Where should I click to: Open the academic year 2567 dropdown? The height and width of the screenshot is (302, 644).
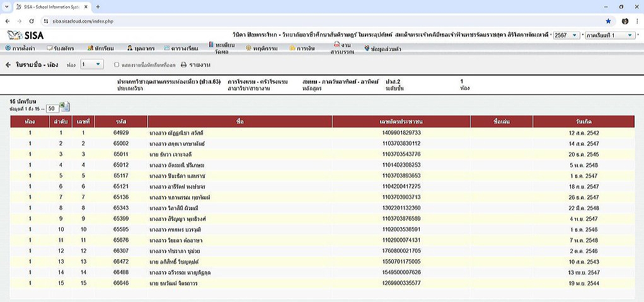tap(566, 35)
